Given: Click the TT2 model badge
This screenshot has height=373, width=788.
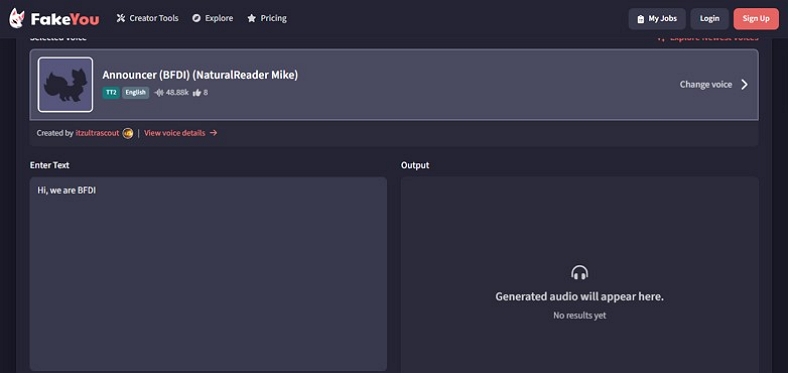Looking at the screenshot, I should [x=111, y=92].
